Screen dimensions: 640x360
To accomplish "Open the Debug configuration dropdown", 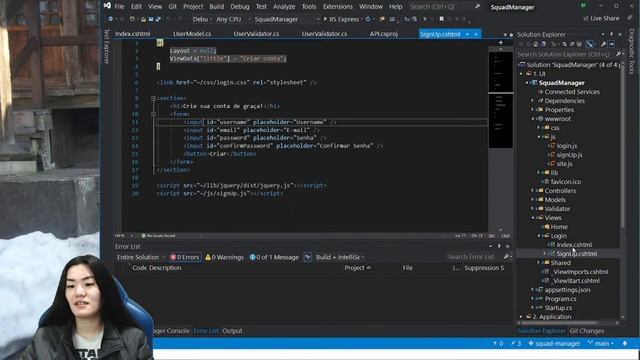I will tap(201, 19).
